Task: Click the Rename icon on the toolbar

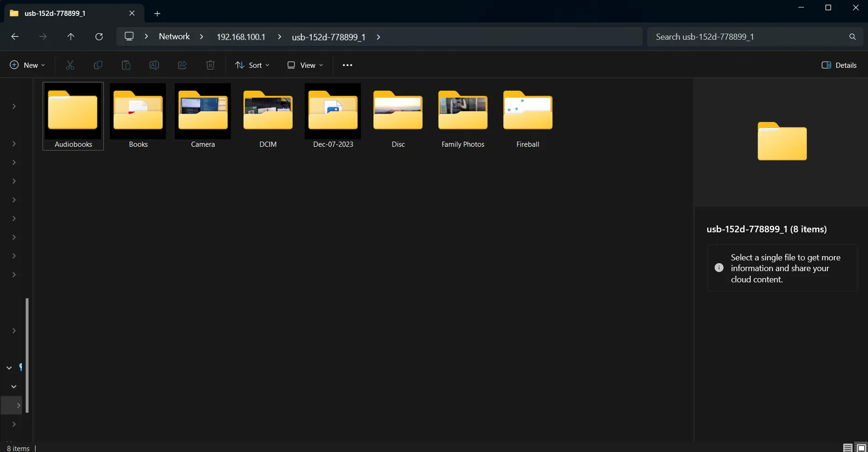Action: (x=154, y=65)
